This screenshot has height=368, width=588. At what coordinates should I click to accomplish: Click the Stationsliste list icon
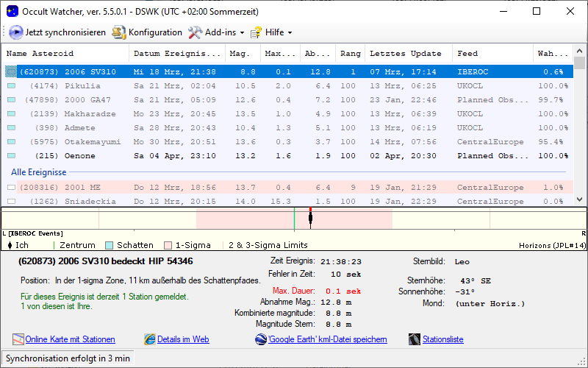tap(414, 339)
